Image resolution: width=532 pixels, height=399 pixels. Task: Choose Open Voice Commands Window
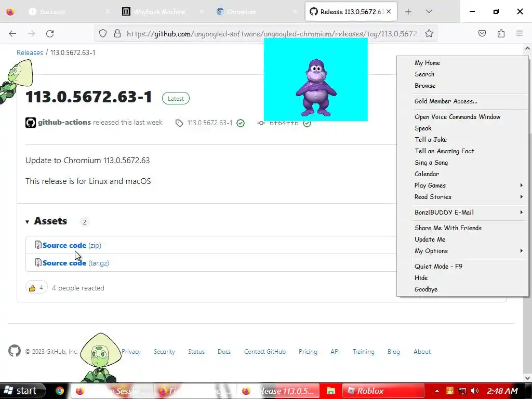coord(462,117)
